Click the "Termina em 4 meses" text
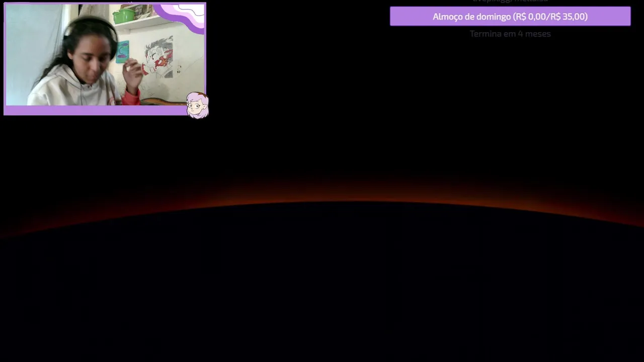Viewport: 644px width, 362px height. (510, 34)
